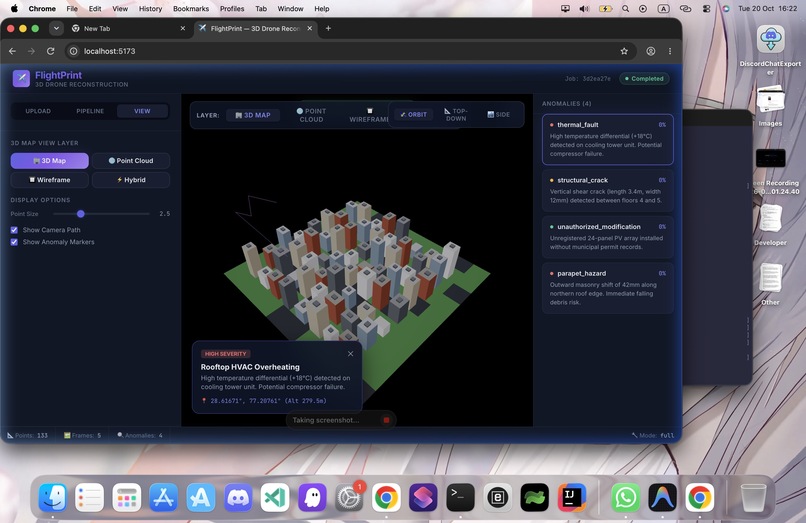This screenshot has width=806, height=523.
Task: Select WIREFRAME layer in toolbar
Action: tap(369, 115)
